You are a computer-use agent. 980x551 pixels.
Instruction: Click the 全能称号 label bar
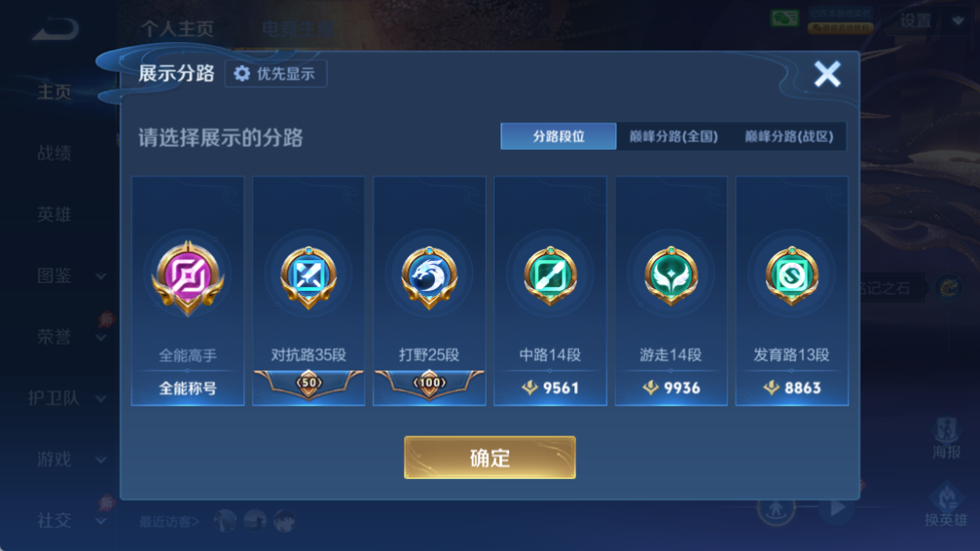[x=188, y=388]
